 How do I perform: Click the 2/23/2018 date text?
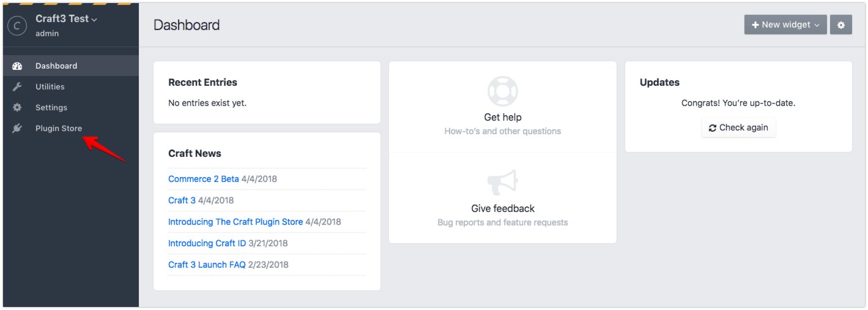tap(268, 265)
